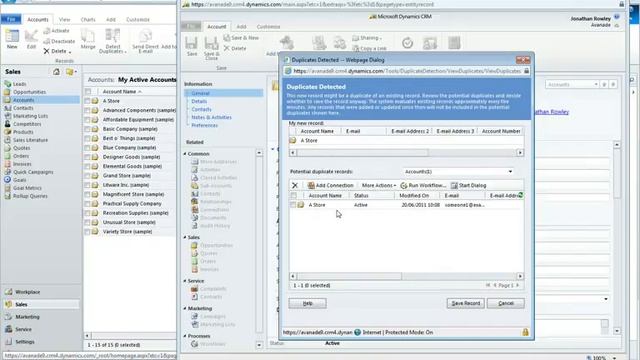
Task: Open Notes & Activities in Information pane
Action: (x=211, y=117)
